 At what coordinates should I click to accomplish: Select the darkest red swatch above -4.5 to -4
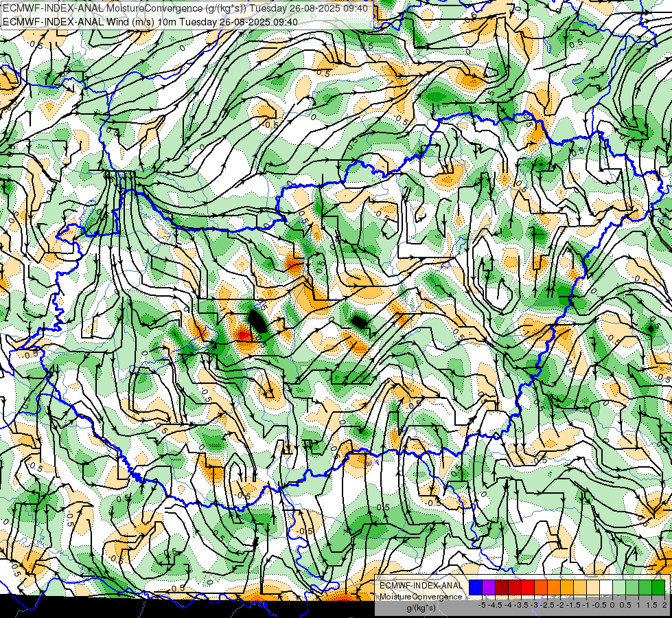pos(502,588)
